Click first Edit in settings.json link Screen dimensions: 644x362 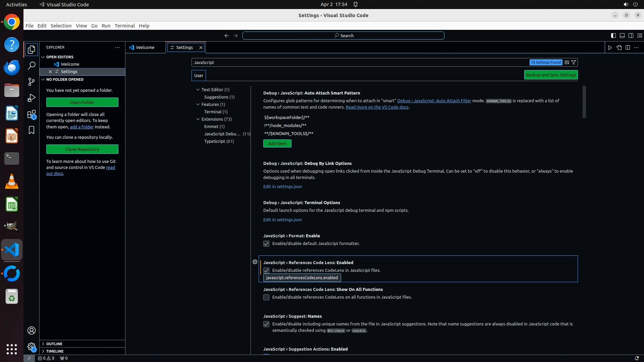282,186
